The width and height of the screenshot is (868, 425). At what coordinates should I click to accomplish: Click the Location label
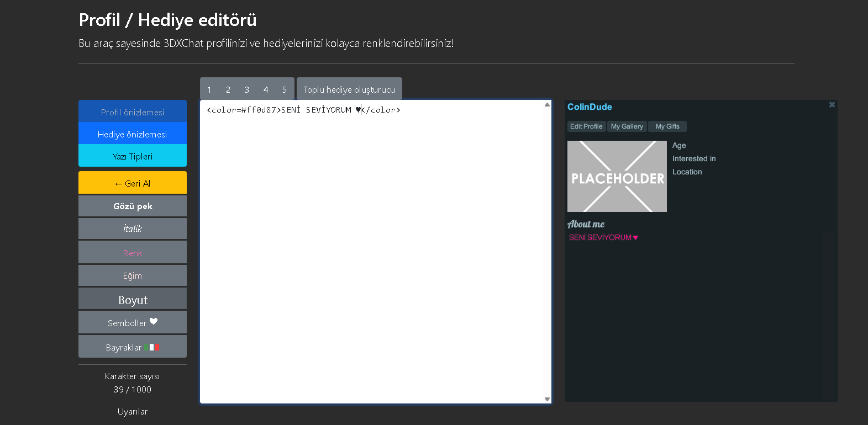[x=687, y=172]
